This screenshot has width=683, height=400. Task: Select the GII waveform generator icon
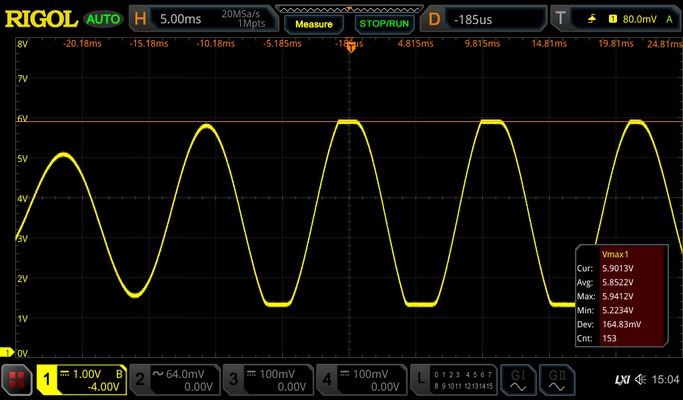tap(557, 380)
